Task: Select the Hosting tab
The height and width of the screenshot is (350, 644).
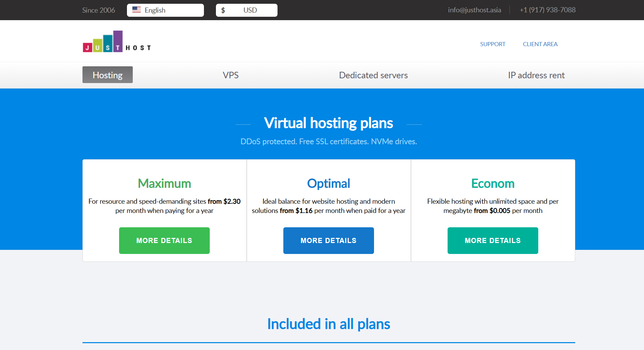Action: pos(107,75)
